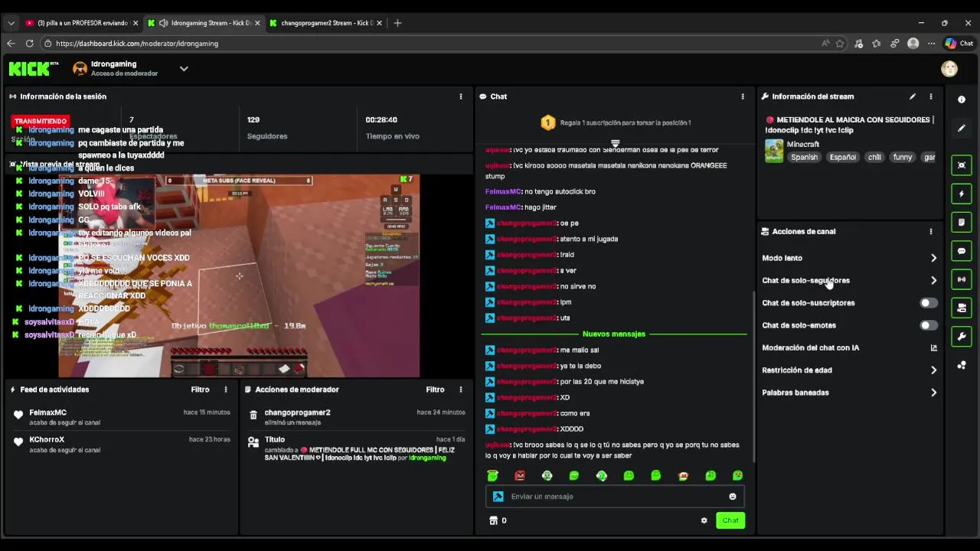The height and width of the screenshot is (551, 980).
Task: Open the channel switcher dropdown next to Idrongaming
Action: pyautogui.click(x=184, y=69)
